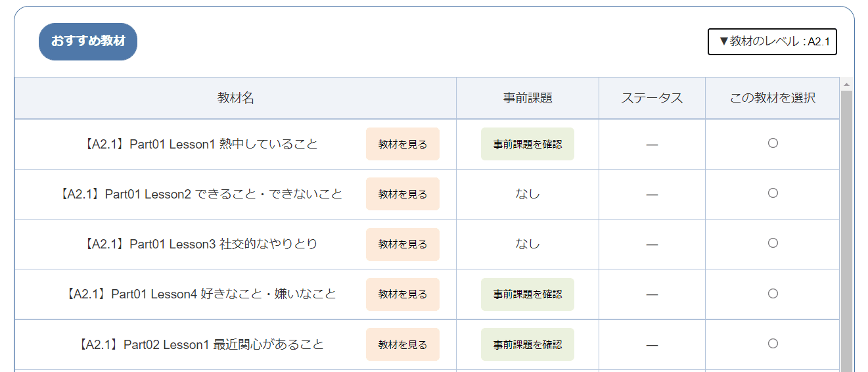Screen dimensions: 868x372
Task: Click 事前課題を確認 for Part01 Lesson1
Action: (528, 144)
